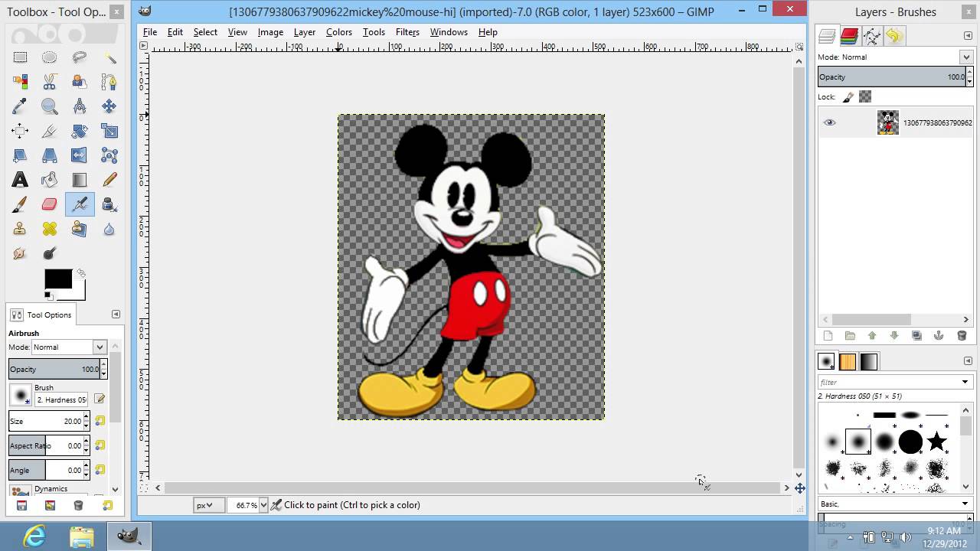Select the Flip tool
Viewport: 980px width, 551px height.
pos(79,155)
